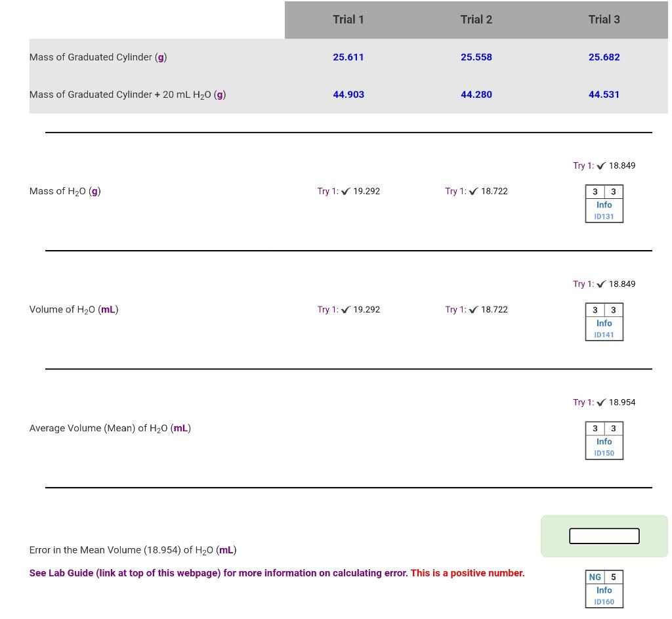Click the mL unit label for Average Volume
The width and height of the screenshot is (672, 619).
[180, 428]
